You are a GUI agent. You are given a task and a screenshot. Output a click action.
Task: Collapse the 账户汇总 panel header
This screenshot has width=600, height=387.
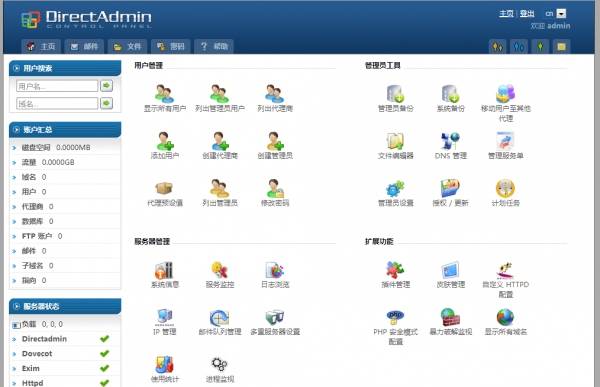click(65, 130)
